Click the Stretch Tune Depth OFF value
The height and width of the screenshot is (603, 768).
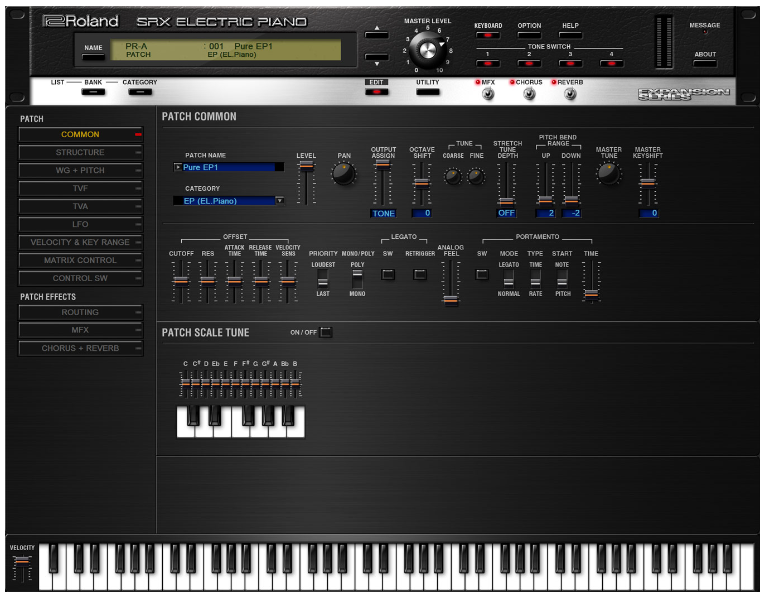pos(506,213)
